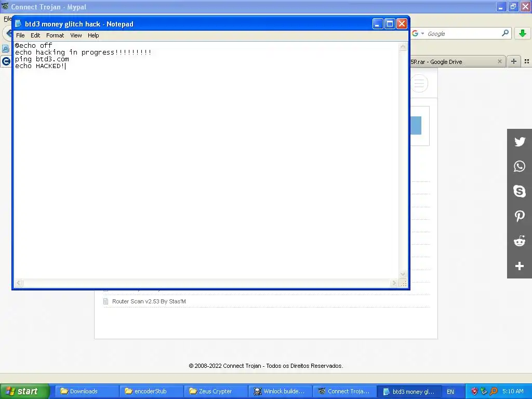Maximize the Notepad window
The width and height of the screenshot is (532, 399).
point(390,24)
